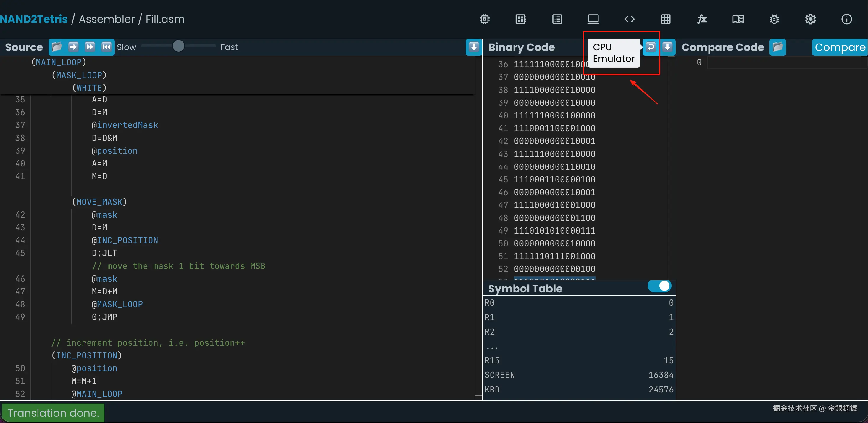Open the book guide icon
The width and height of the screenshot is (868, 423).
(x=738, y=19)
